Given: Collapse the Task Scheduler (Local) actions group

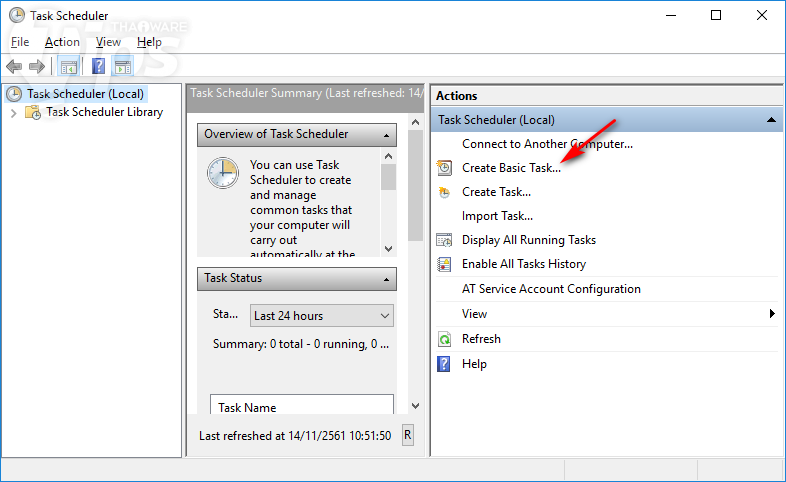Looking at the screenshot, I should (771, 120).
